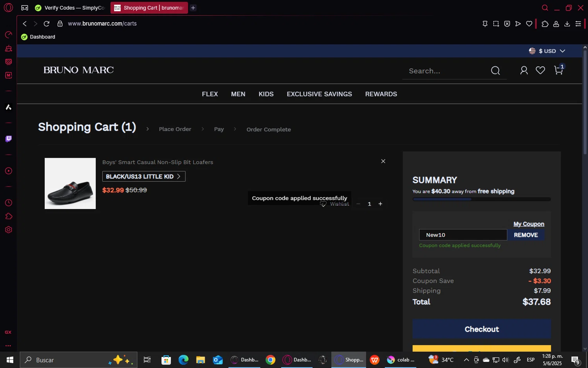Open Microsoft Edge from taskbar
The width and height of the screenshot is (588, 368).
(x=183, y=360)
